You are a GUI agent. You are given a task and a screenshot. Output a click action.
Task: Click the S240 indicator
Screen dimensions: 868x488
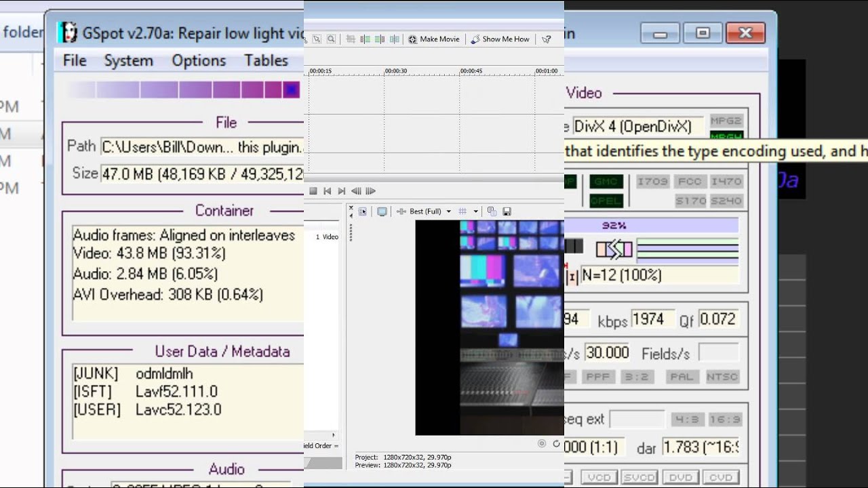[x=726, y=201]
